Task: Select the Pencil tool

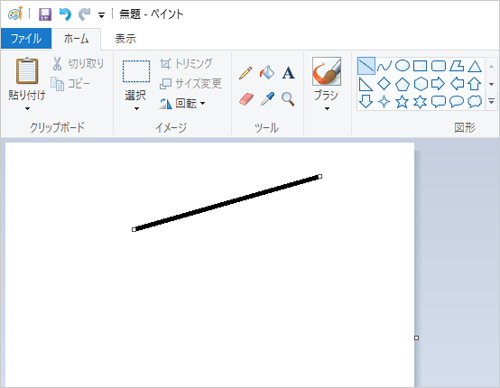Action: (x=246, y=73)
